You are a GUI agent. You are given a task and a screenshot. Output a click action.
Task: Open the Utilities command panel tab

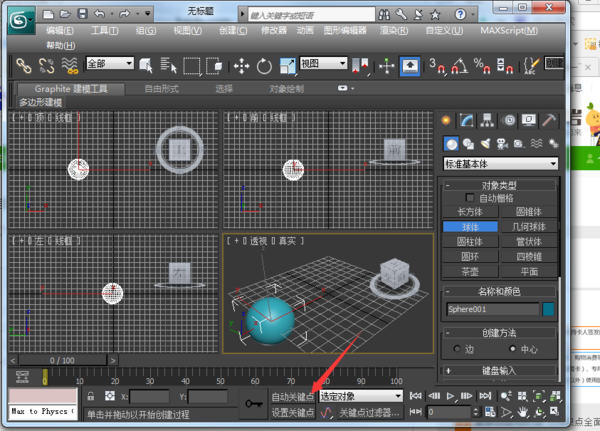(549, 120)
